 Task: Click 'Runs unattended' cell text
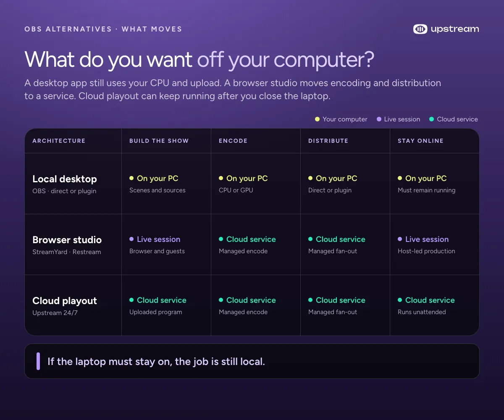click(422, 312)
